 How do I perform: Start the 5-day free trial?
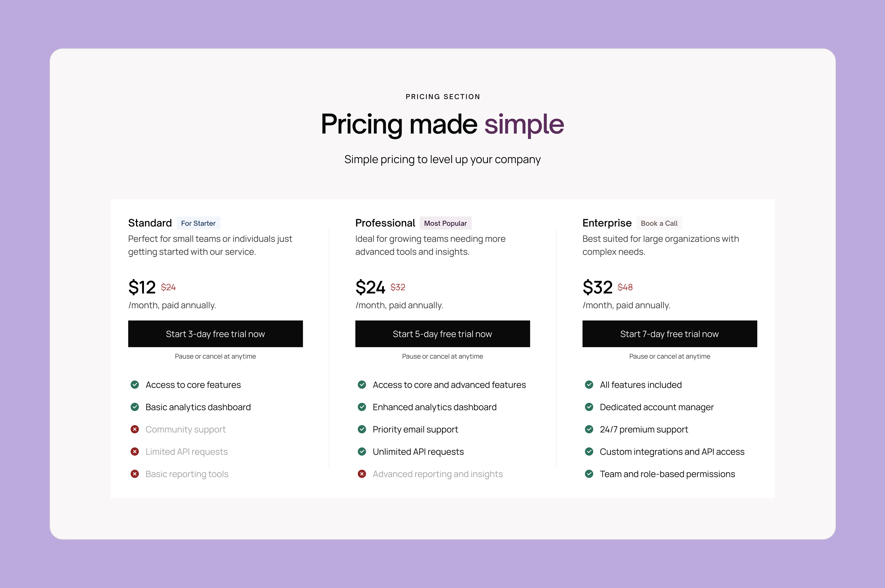(x=442, y=334)
